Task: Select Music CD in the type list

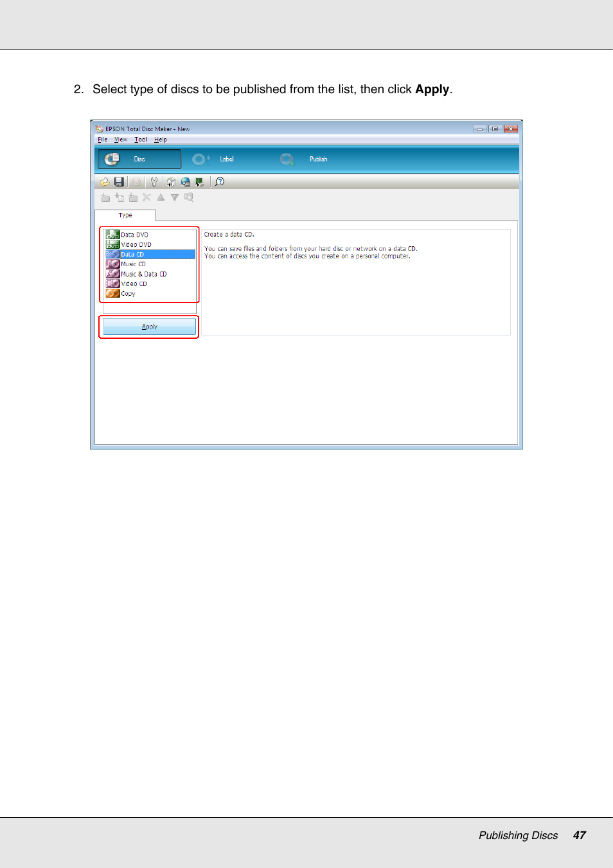Action: [x=133, y=264]
